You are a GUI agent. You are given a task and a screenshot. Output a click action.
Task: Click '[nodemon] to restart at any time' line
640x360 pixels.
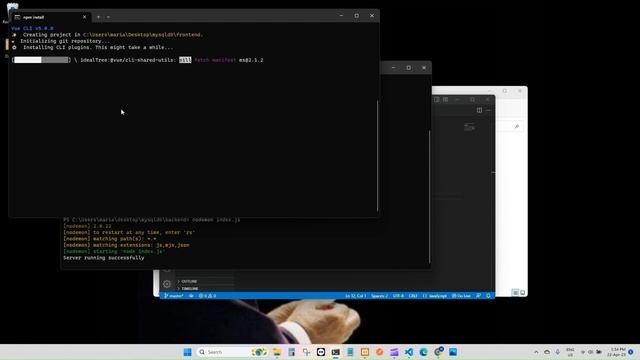(129, 232)
